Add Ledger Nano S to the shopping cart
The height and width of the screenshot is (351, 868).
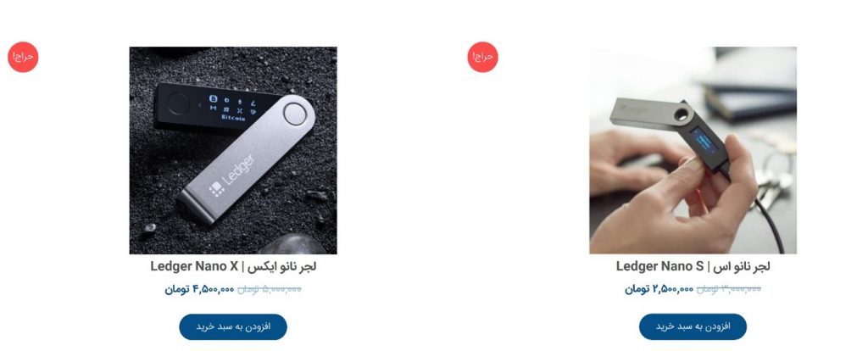(693, 326)
